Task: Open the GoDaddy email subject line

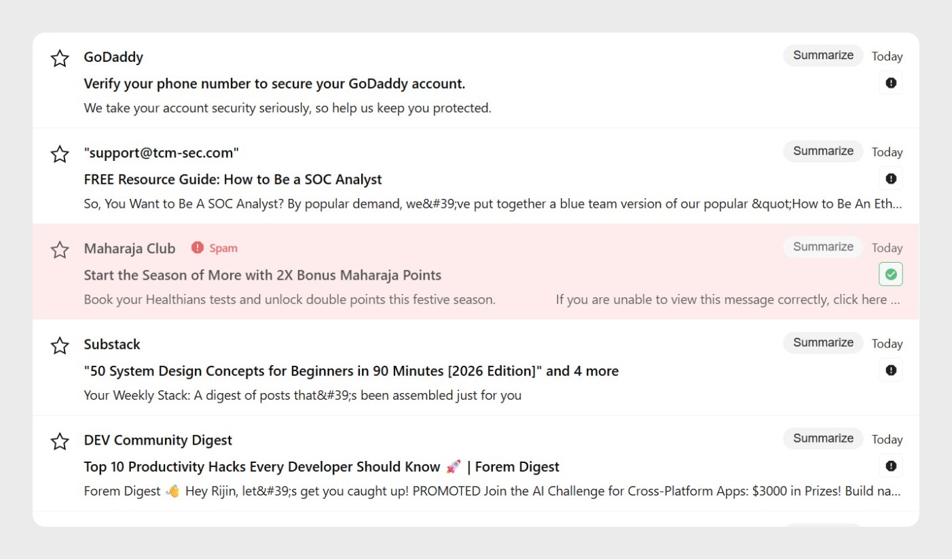Action: 274,83
